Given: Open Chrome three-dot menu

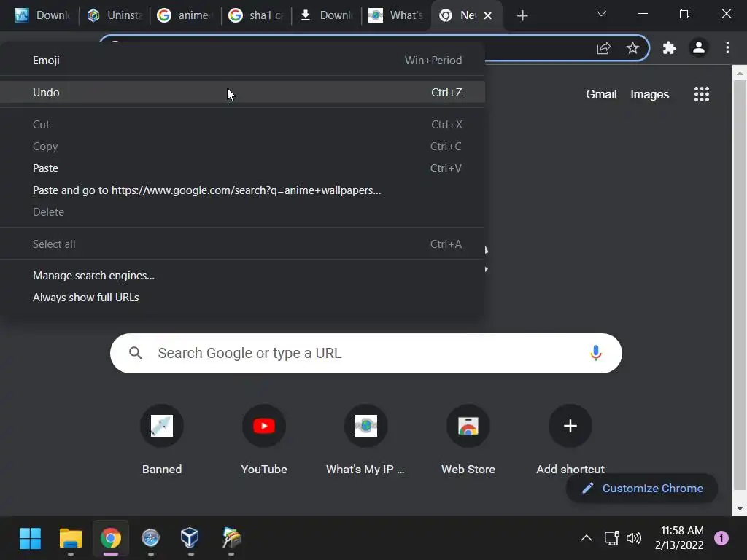Looking at the screenshot, I should pos(727,47).
